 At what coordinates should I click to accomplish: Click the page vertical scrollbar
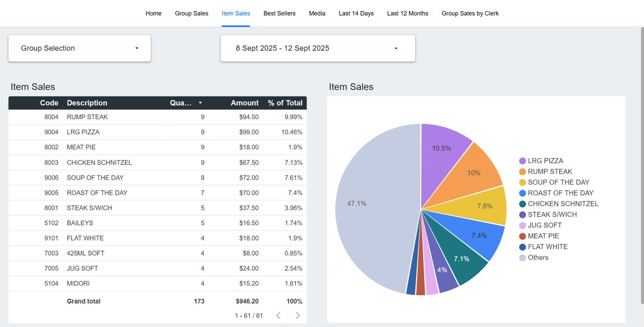[641, 166]
